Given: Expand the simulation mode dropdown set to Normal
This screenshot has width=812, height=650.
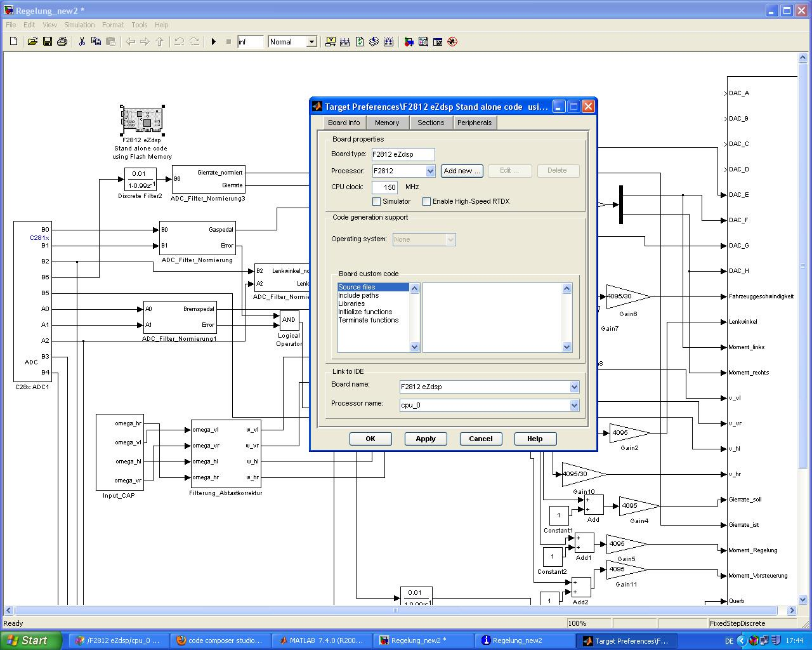Looking at the screenshot, I should pyautogui.click(x=311, y=42).
